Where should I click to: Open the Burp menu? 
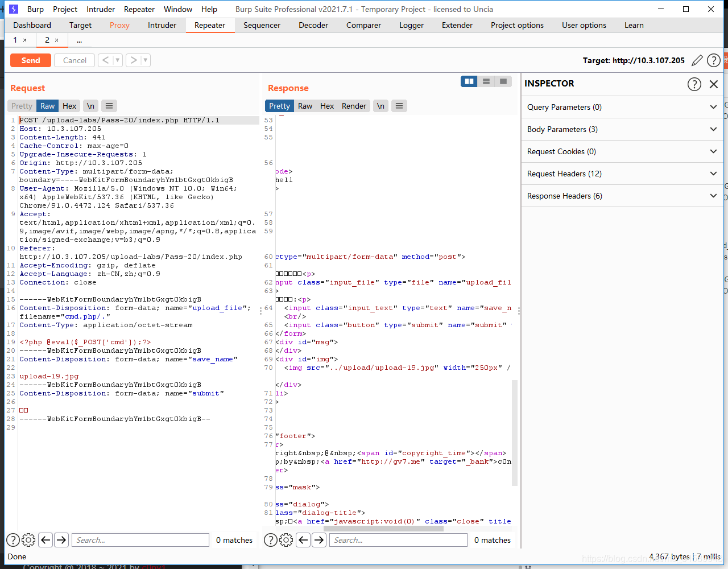[35, 9]
